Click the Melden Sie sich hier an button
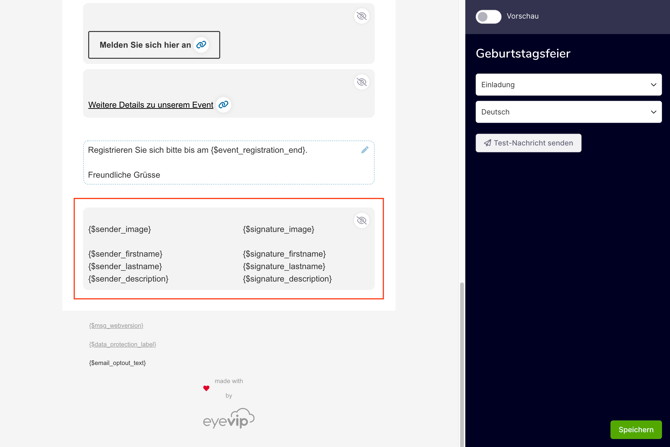The width and height of the screenshot is (670, 447). coord(145,45)
